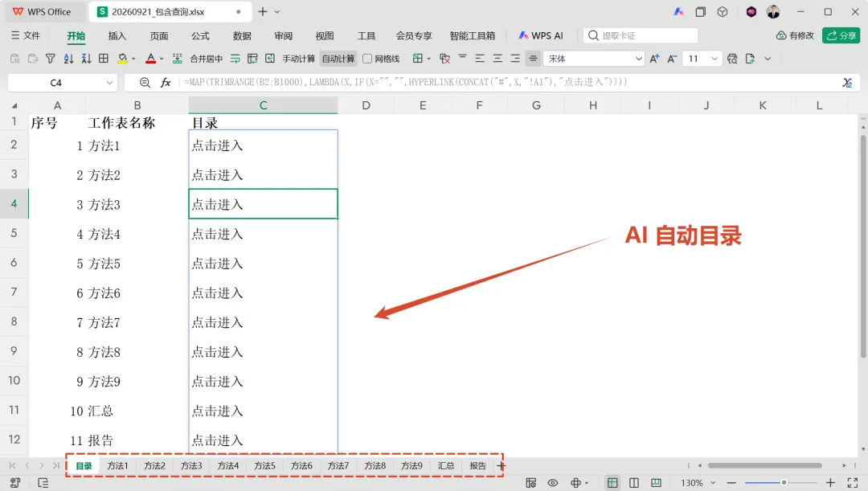Click the filter funnel icon
Screen dimensions: 868x491
tap(51, 58)
